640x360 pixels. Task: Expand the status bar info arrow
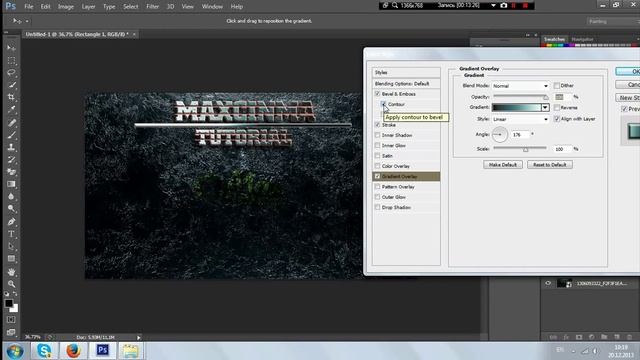point(139,338)
